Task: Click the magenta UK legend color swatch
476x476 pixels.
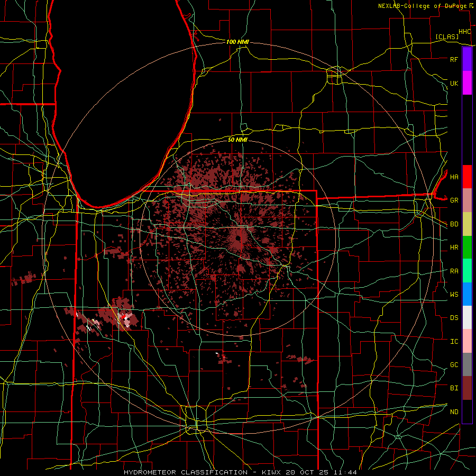Action: point(467,83)
